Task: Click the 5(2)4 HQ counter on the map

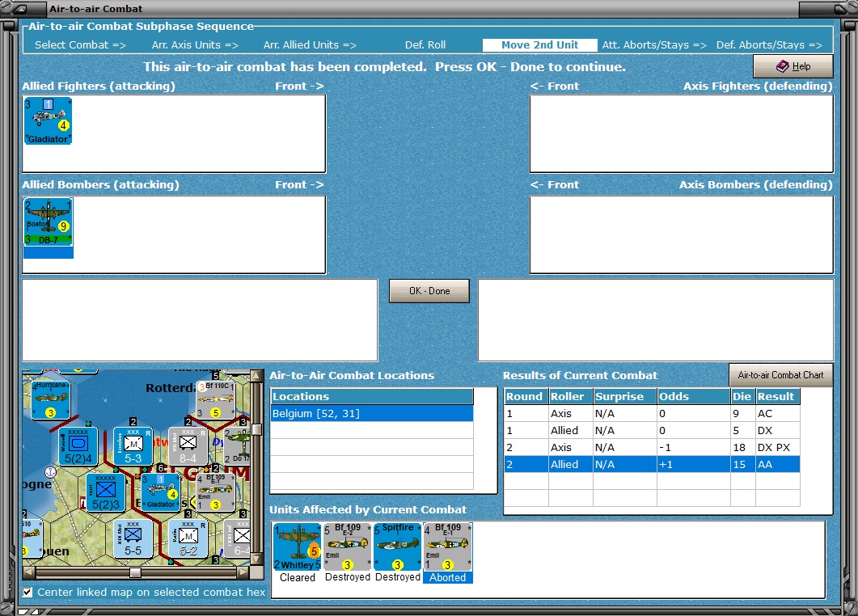Action: (78, 446)
